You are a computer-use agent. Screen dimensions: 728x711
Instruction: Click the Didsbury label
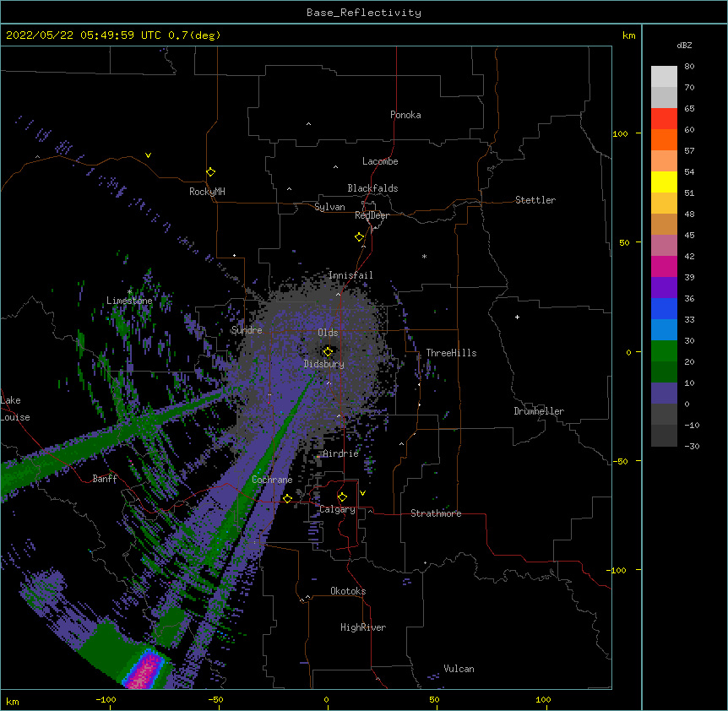[x=324, y=364]
